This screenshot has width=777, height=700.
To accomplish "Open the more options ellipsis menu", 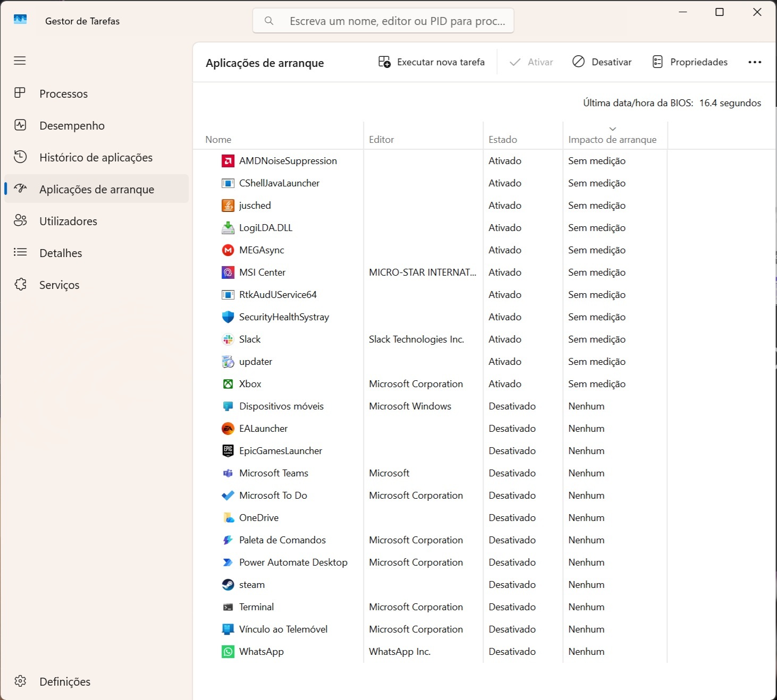I will (x=755, y=62).
